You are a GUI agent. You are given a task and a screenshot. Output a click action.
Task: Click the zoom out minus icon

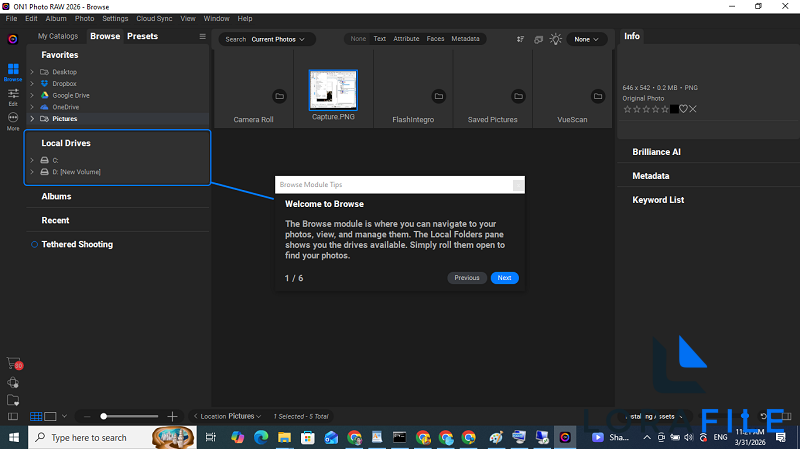pyautogui.click(x=87, y=416)
